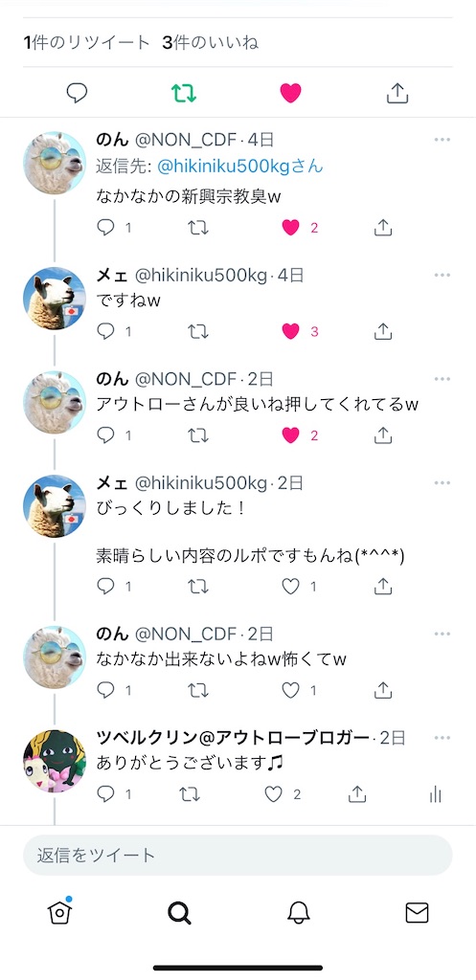Open the Home tab in bottom bar
Viewport: 476px width, 980px height.
click(x=60, y=912)
